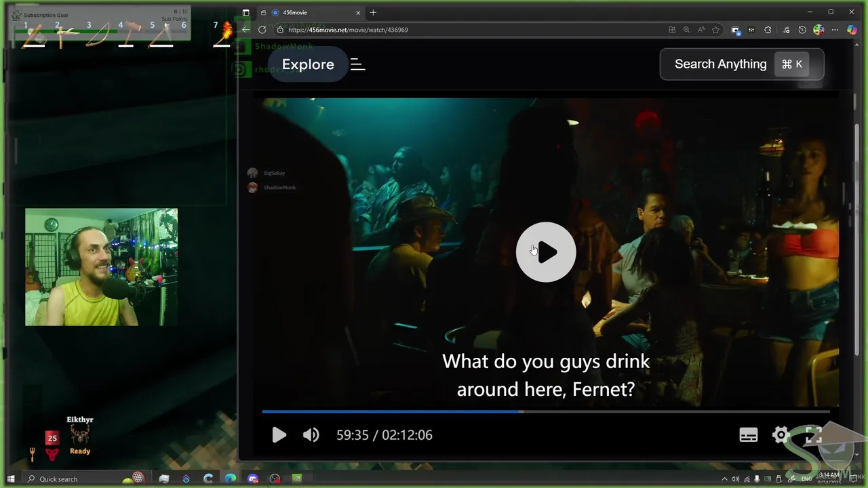Mute the video volume speaker icon
The height and width of the screenshot is (488, 868).
[x=311, y=435]
